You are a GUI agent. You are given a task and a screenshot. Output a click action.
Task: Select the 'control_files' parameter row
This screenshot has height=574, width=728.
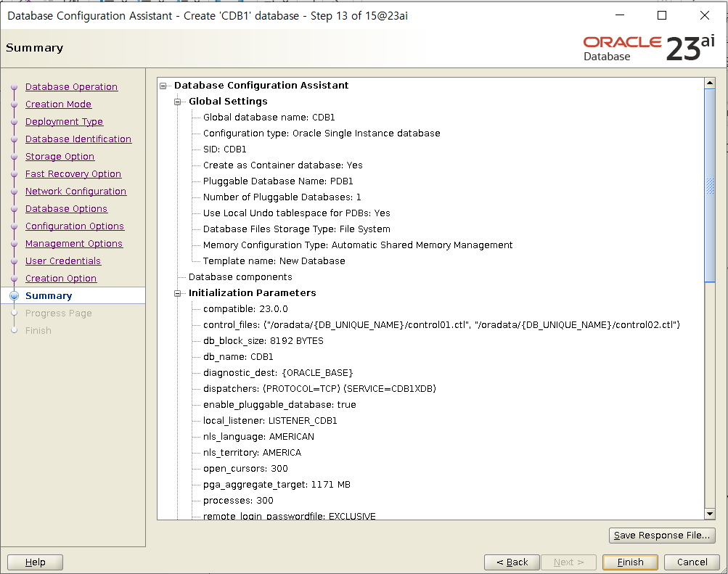point(441,325)
